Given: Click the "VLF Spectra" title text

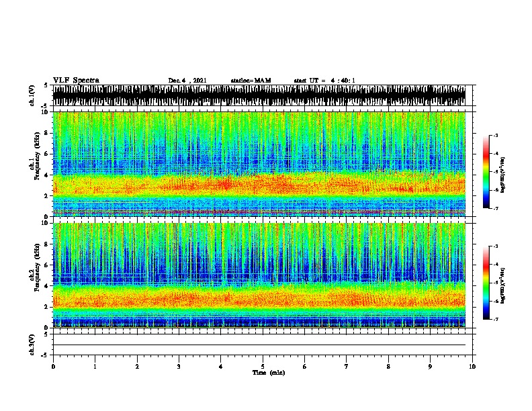Looking at the screenshot, I should click(76, 81).
